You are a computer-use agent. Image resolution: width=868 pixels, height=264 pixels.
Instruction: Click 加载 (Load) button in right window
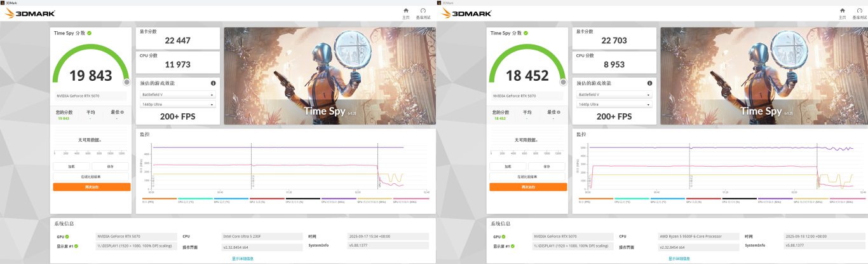pos(508,167)
